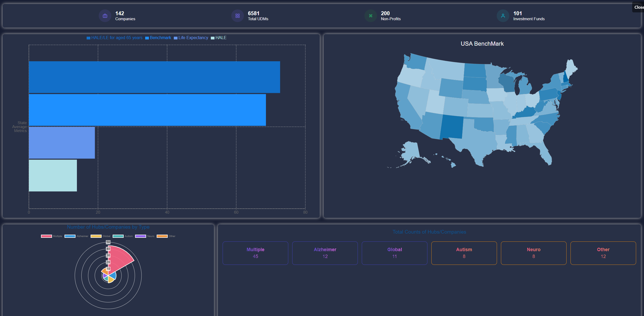Toggle the Other polar chart legend
644x316 pixels.
(x=166, y=236)
